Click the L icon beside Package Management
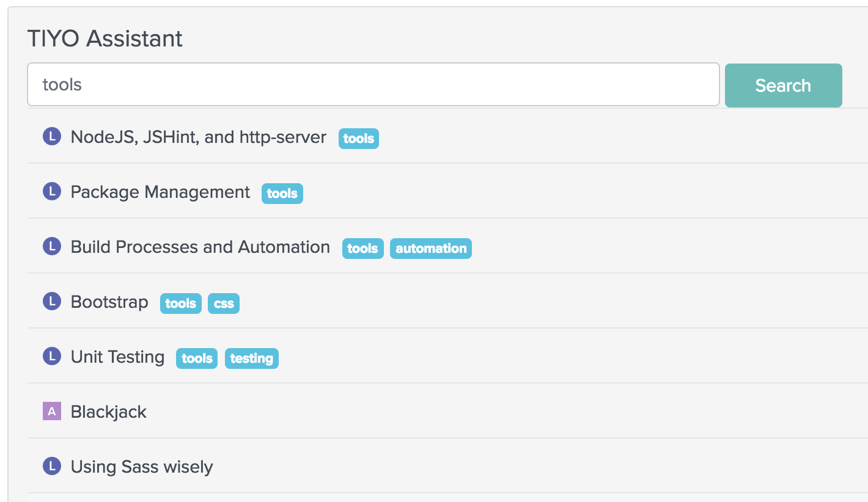Screen dimensions: 868x502 tap(52, 192)
